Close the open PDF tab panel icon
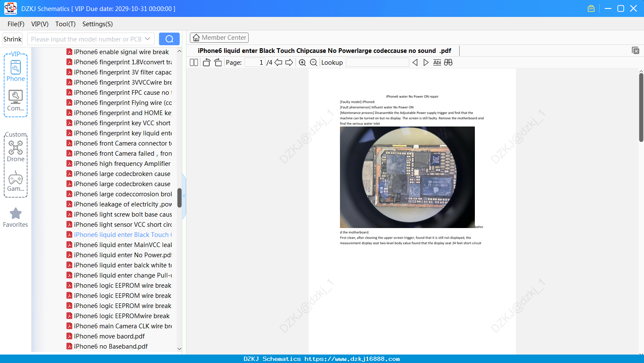The height and width of the screenshot is (363, 644). (636, 50)
